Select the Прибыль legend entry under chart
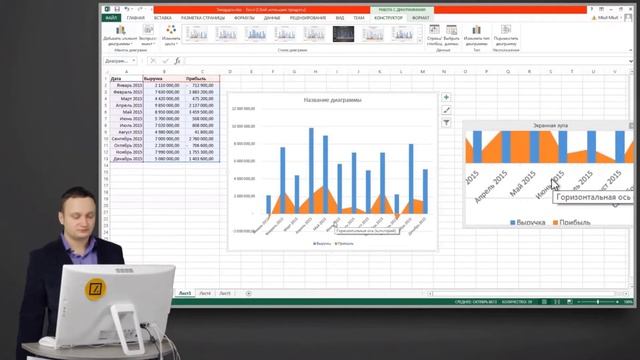 (x=344, y=244)
